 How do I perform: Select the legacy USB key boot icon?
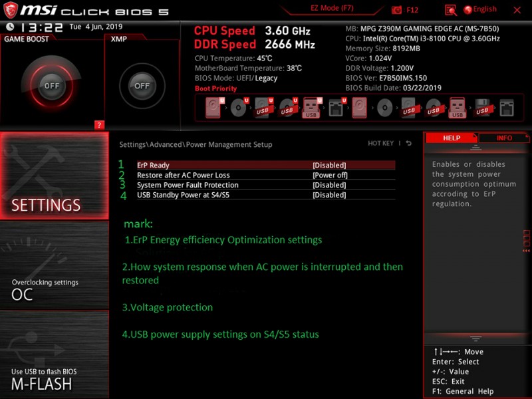(458, 108)
